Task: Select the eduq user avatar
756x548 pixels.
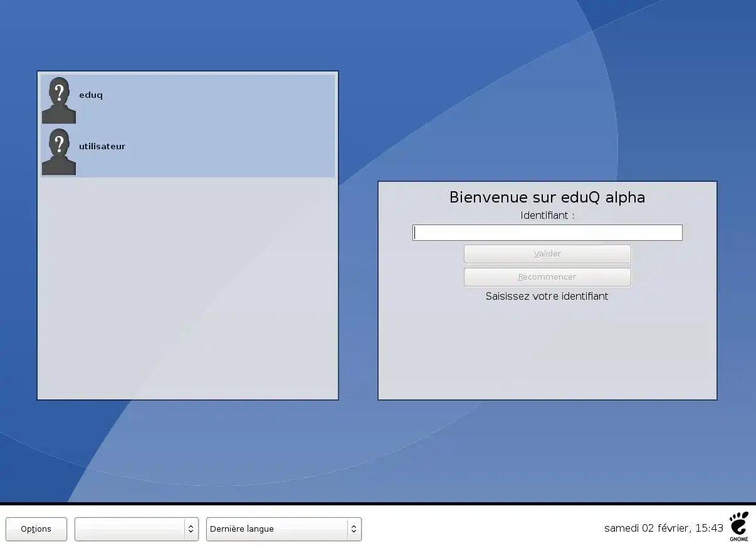Action: (x=59, y=100)
